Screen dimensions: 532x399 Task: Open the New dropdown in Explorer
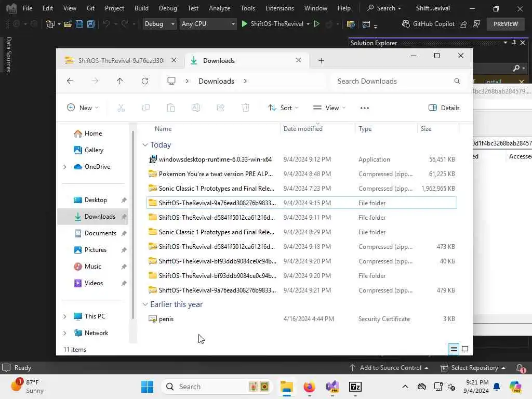pos(83,108)
